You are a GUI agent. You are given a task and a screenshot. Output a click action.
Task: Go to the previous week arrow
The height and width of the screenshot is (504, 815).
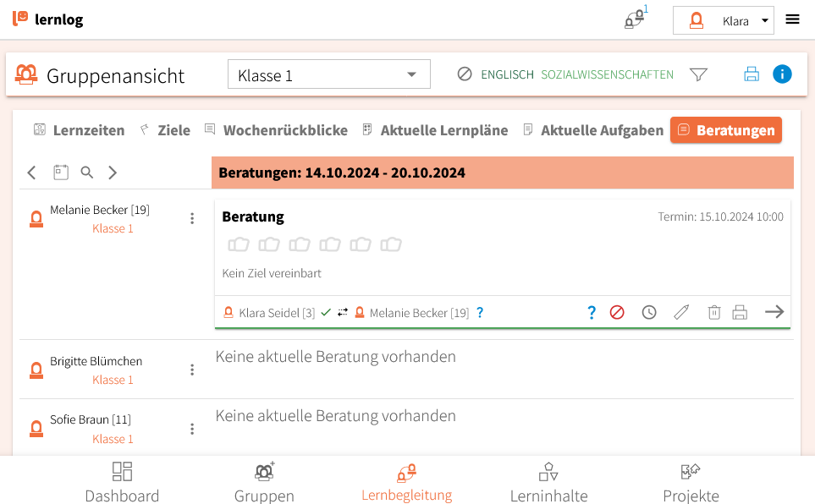pyautogui.click(x=31, y=173)
